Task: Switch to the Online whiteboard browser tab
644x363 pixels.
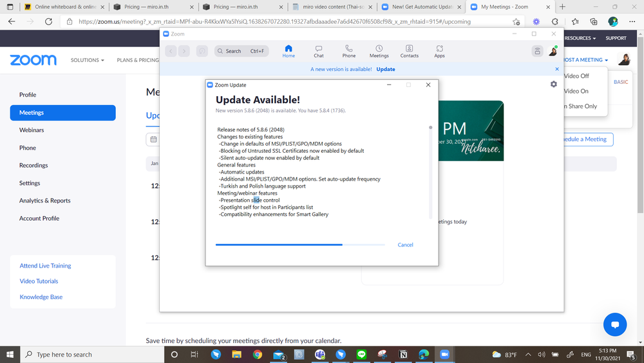Action: [64, 7]
